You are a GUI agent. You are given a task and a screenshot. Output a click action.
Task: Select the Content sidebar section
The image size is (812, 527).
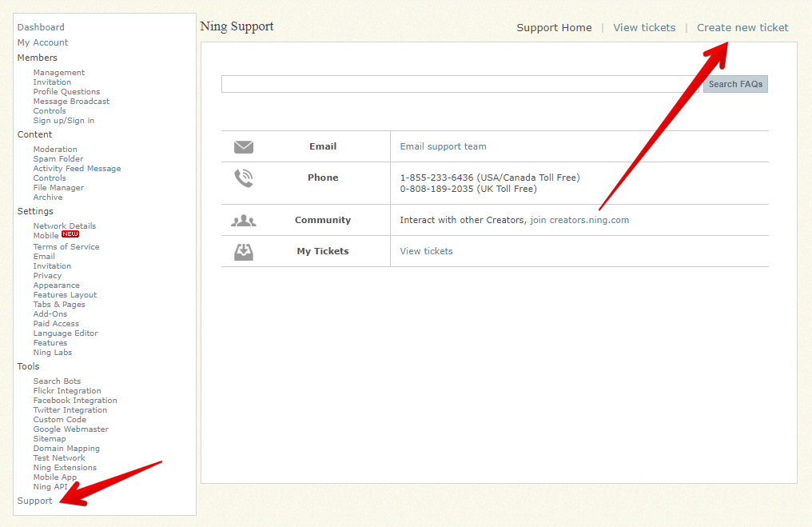coord(34,134)
